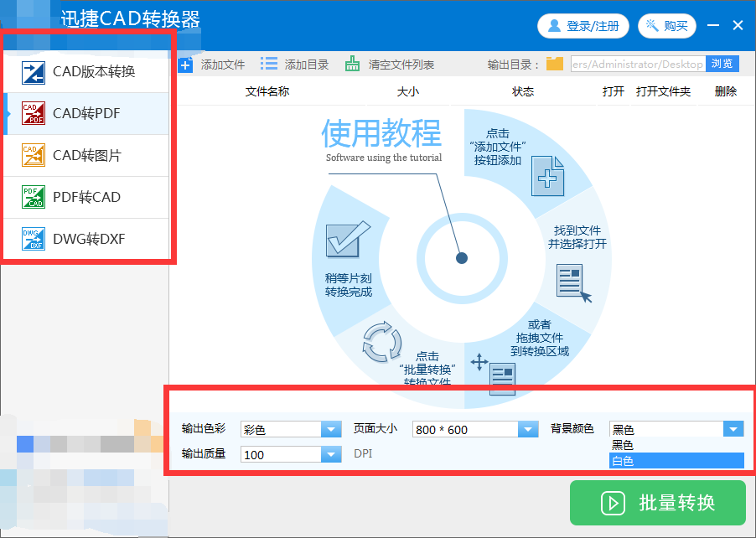This screenshot has width=756, height=538.
Task: Click the 删除 column header
Action: click(726, 91)
